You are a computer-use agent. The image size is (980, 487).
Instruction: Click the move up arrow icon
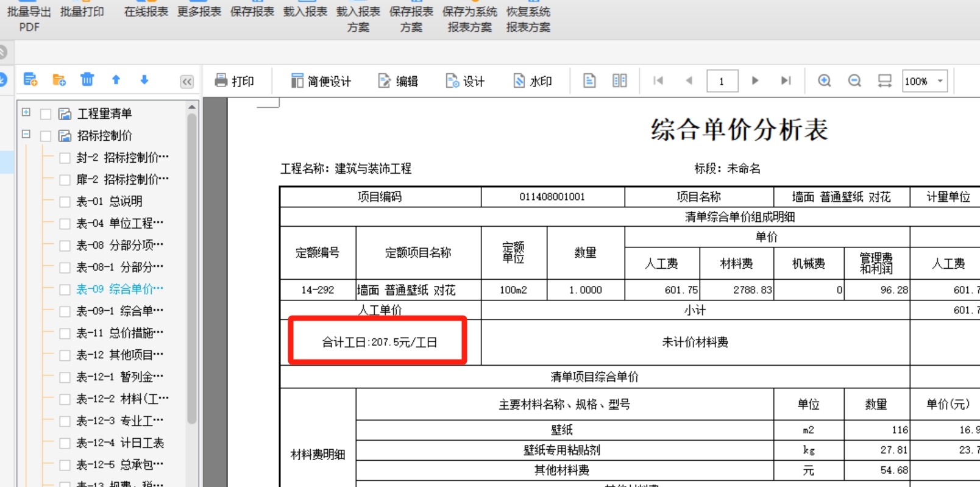(116, 79)
